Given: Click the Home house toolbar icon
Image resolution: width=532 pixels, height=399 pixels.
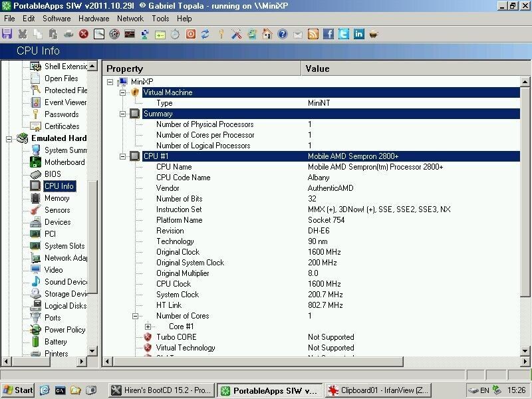Looking at the screenshot, I should tap(267, 34).
